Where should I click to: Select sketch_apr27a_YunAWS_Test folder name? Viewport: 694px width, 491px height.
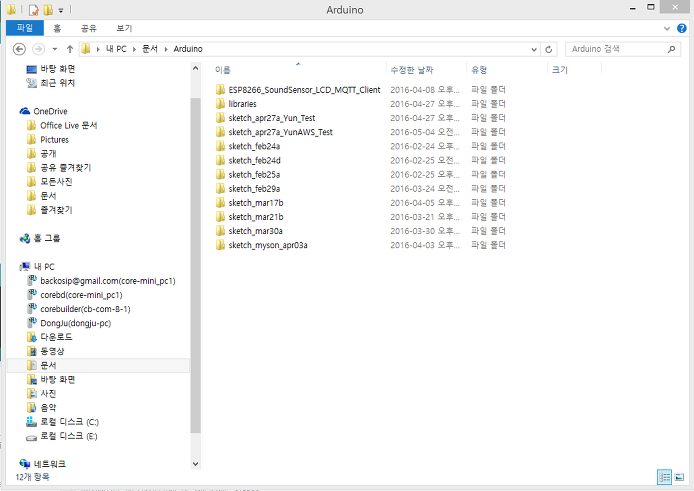[x=280, y=132]
